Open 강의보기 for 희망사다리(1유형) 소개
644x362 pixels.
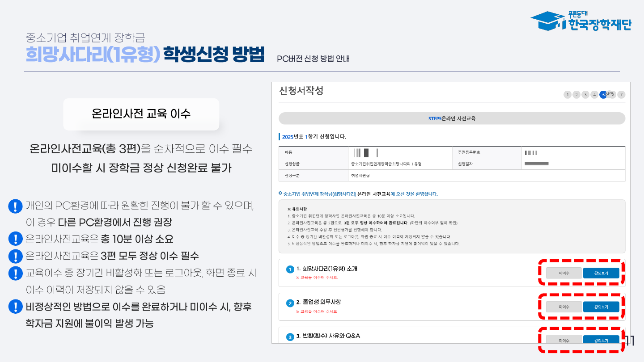click(x=601, y=273)
